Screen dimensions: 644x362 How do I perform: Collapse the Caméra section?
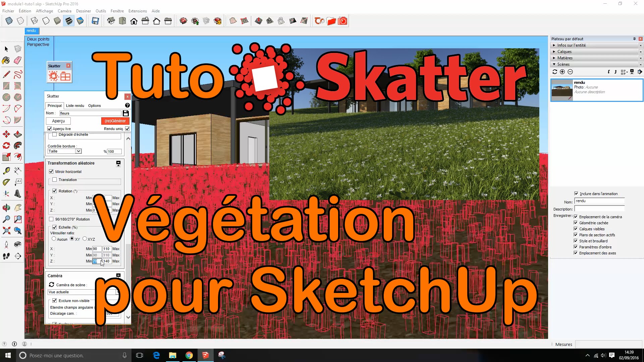coord(118,276)
